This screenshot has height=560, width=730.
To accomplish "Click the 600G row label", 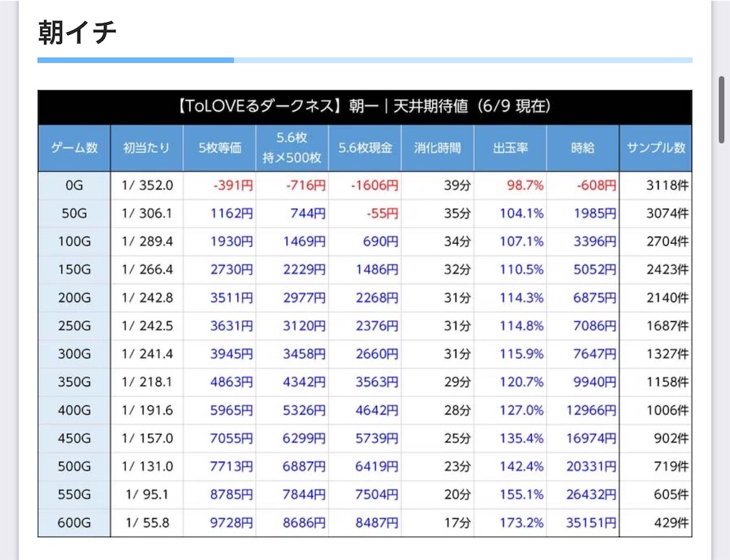I will tap(74, 523).
